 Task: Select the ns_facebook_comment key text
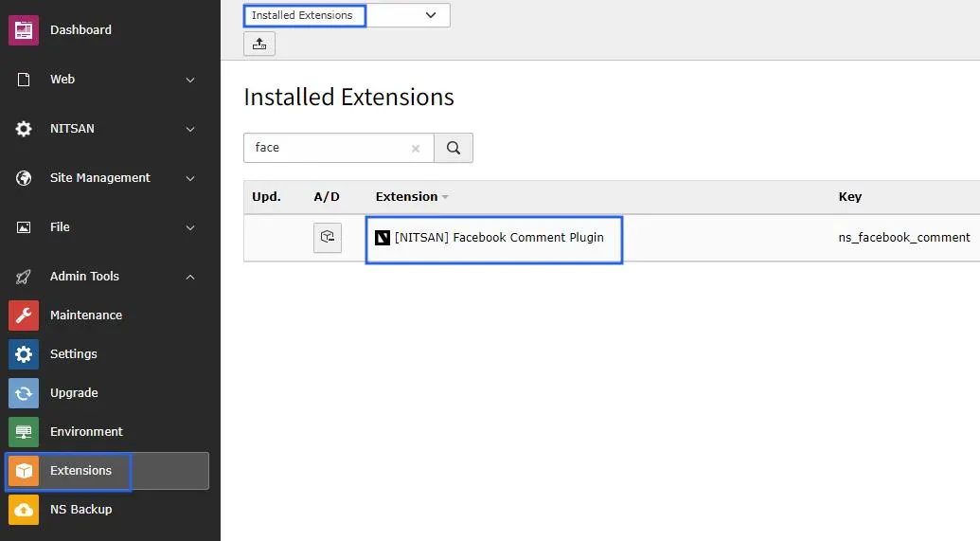click(903, 238)
